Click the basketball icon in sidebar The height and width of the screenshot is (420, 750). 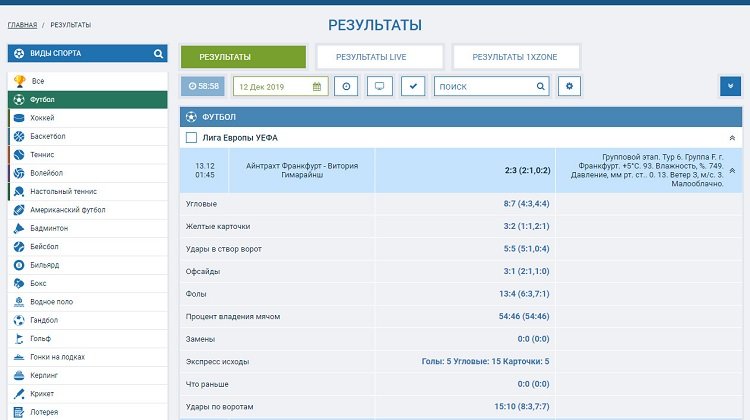point(19,136)
